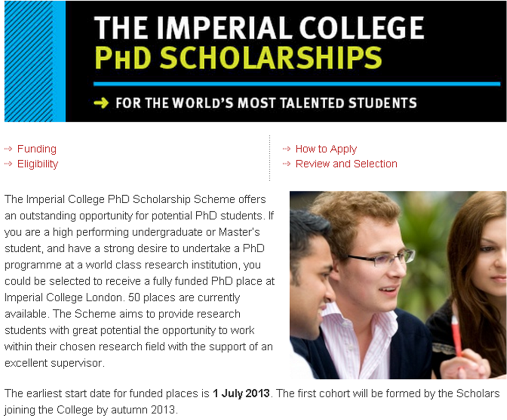Follow the Review and Selection link
This screenshot has width=507, height=420.
click(346, 164)
